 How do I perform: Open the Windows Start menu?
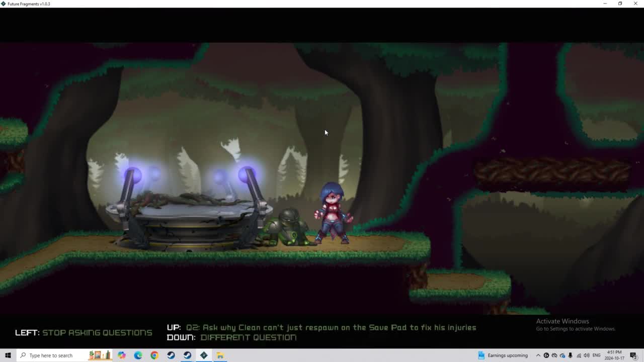pos(8,355)
